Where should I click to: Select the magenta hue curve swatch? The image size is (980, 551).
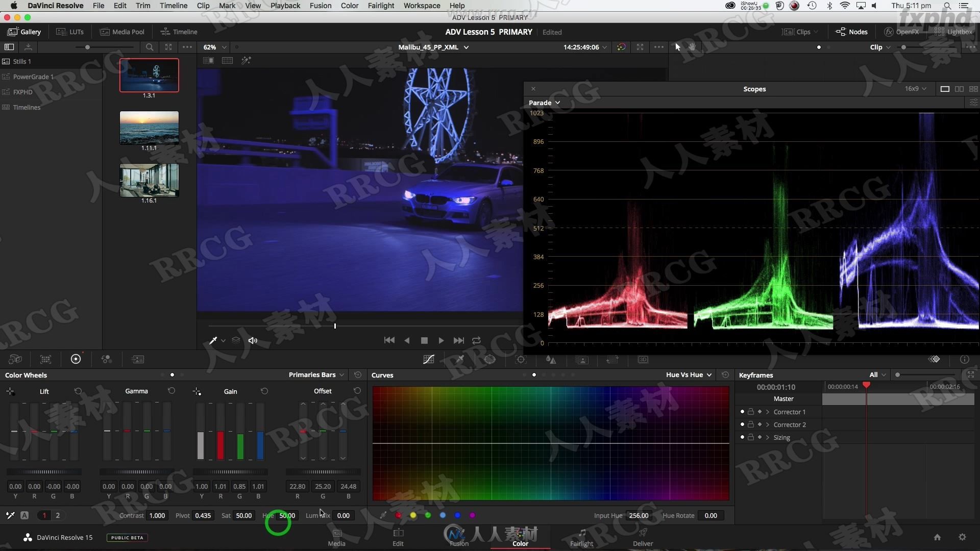pyautogui.click(x=472, y=515)
